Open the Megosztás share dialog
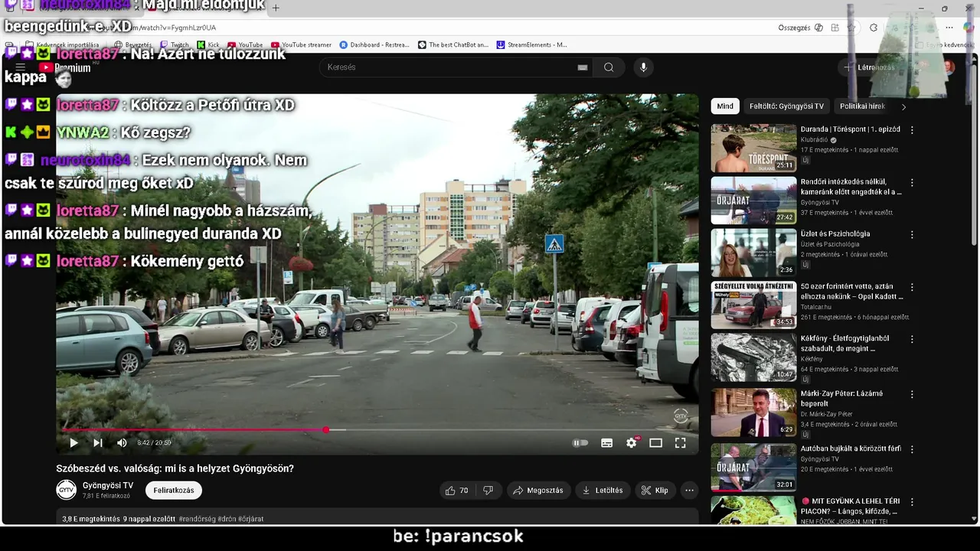 (x=538, y=491)
